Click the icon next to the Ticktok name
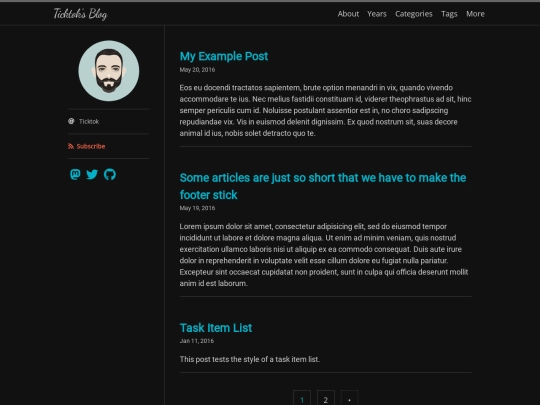Viewport: 540px width, 405px height. pyautogui.click(x=71, y=121)
